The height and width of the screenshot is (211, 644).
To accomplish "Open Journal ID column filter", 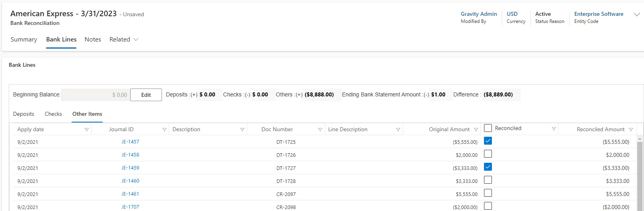I will coord(164,130).
